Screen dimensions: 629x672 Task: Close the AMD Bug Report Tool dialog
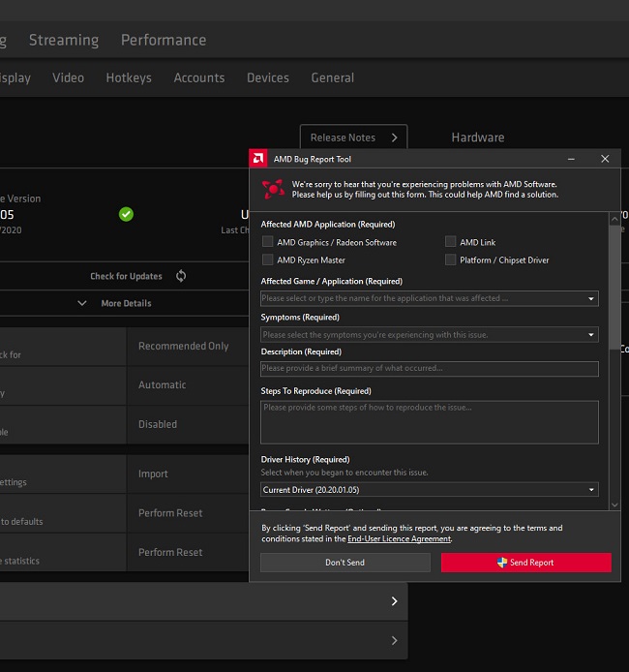pos(605,159)
